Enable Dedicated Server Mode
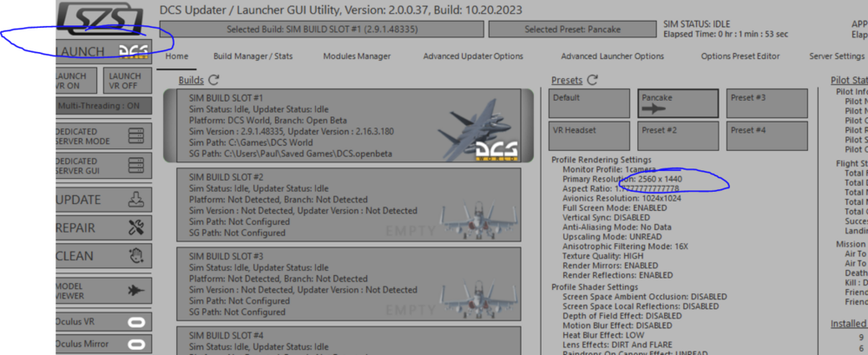The image size is (868, 355). pos(103,136)
